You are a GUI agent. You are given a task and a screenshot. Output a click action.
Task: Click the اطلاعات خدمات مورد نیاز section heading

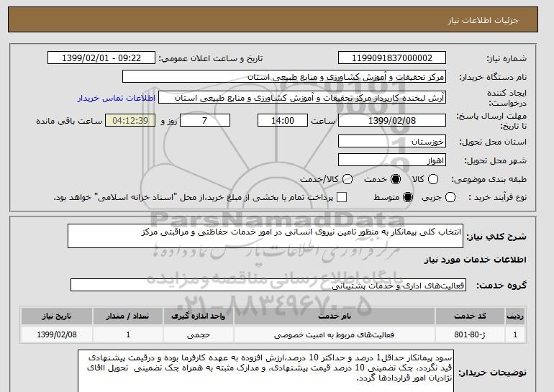[475, 260]
